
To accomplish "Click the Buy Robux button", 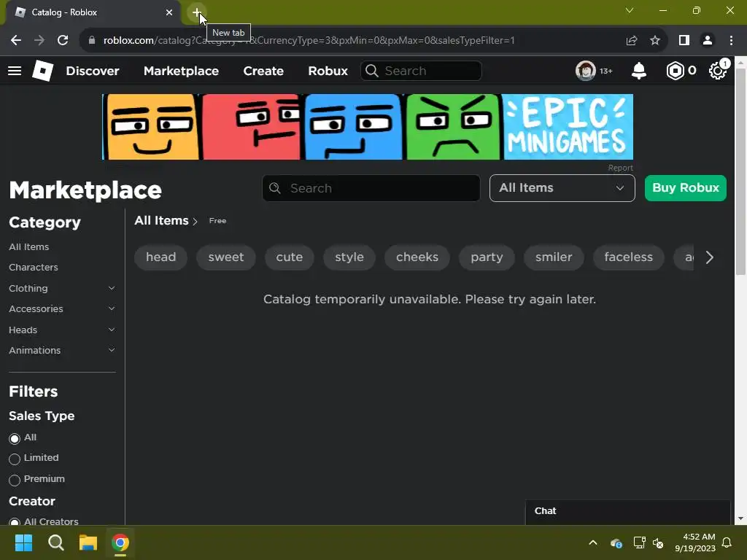I will point(686,188).
